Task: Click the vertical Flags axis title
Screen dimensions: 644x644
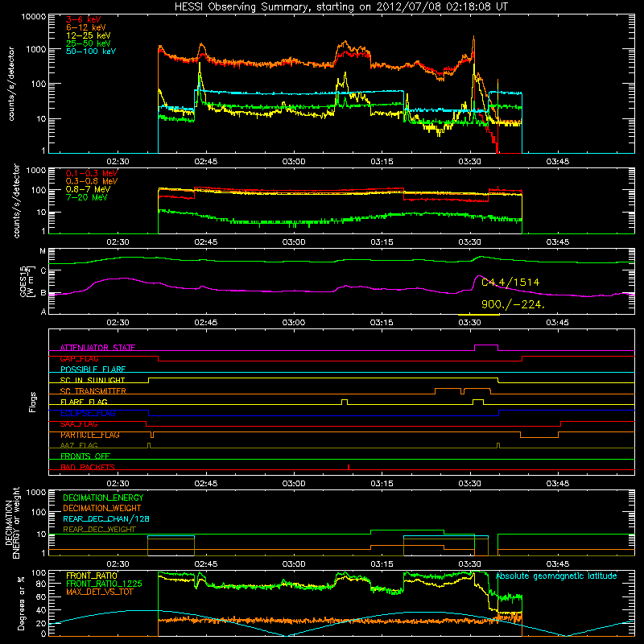Action: pos(33,402)
